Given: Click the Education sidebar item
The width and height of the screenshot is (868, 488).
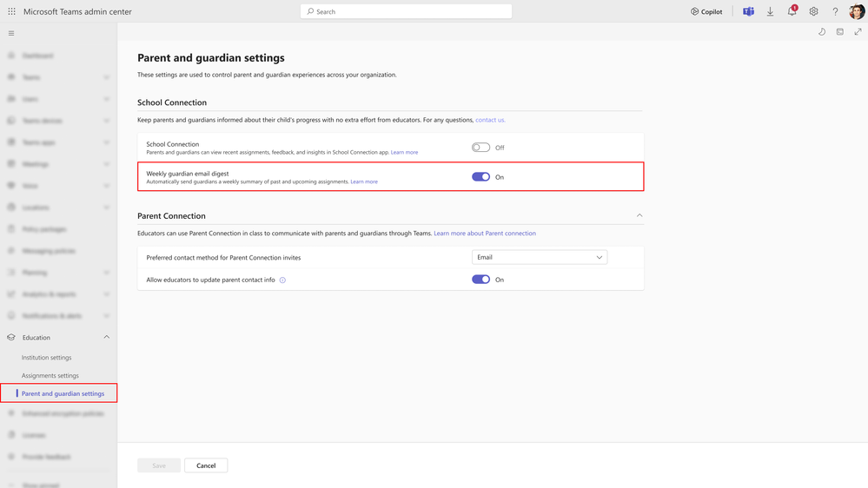Looking at the screenshot, I should (59, 337).
